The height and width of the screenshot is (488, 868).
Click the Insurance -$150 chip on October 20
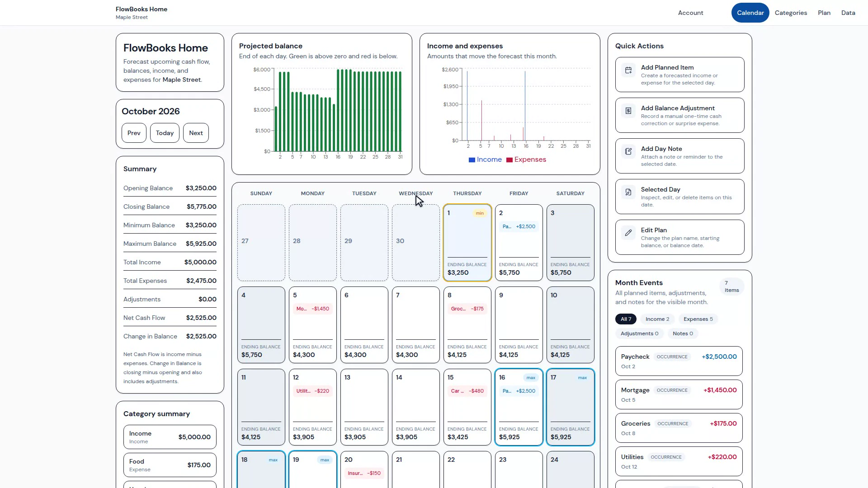(x=364, y=473)
